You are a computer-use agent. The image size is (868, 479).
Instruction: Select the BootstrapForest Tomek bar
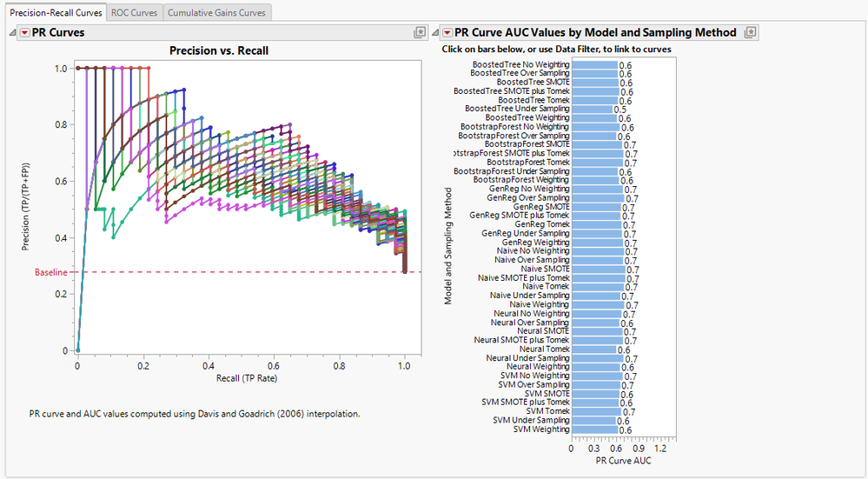[597, 163]
